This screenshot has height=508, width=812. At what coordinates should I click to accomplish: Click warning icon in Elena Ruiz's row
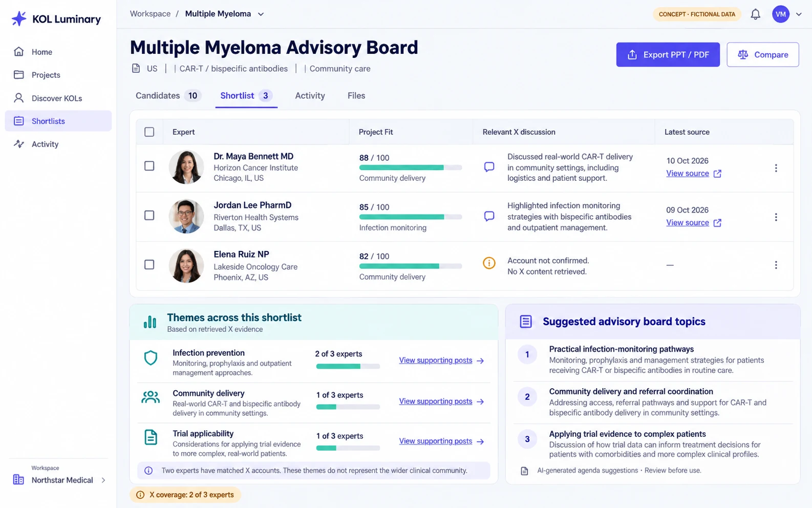click(489, 263)
